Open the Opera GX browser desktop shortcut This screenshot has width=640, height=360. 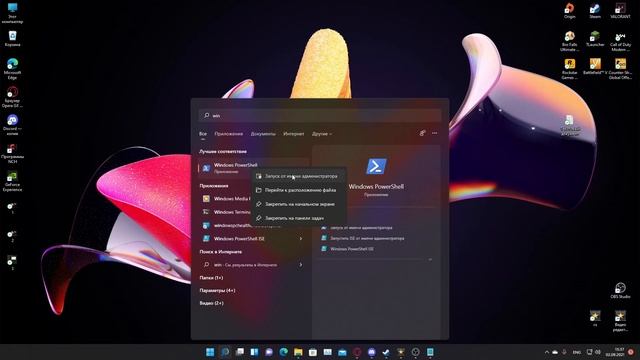12,97
